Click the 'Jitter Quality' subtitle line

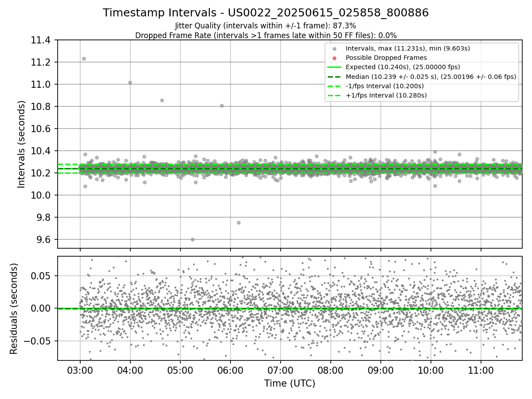coord(266,26)
